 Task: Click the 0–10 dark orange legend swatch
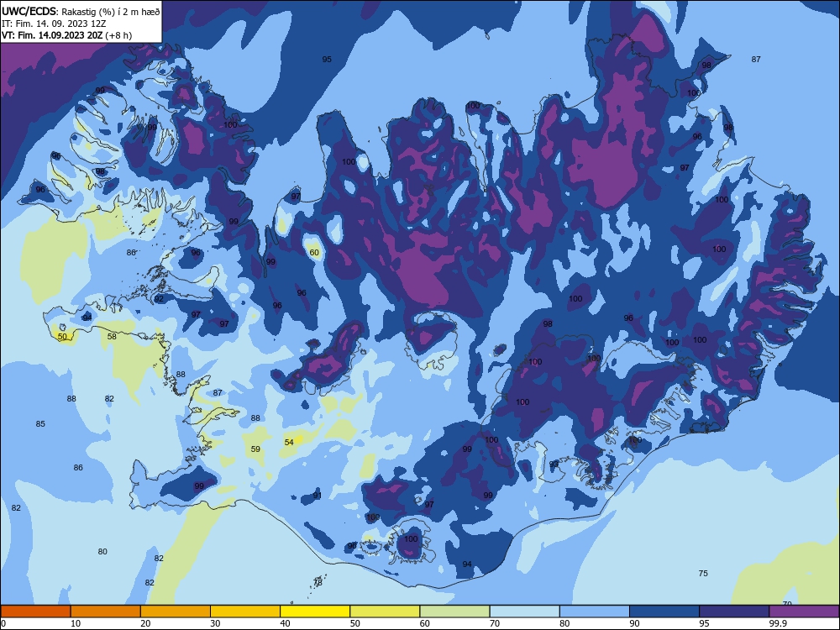35,612
